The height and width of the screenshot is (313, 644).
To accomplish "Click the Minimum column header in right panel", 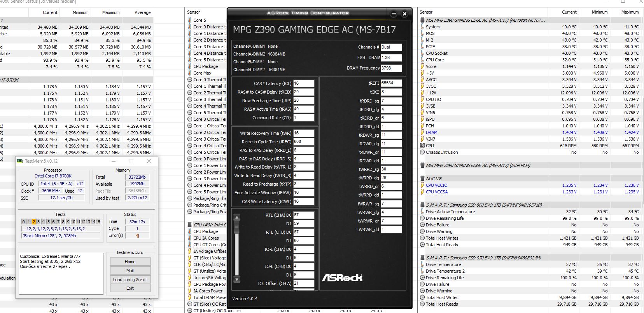I will point(599,12).
